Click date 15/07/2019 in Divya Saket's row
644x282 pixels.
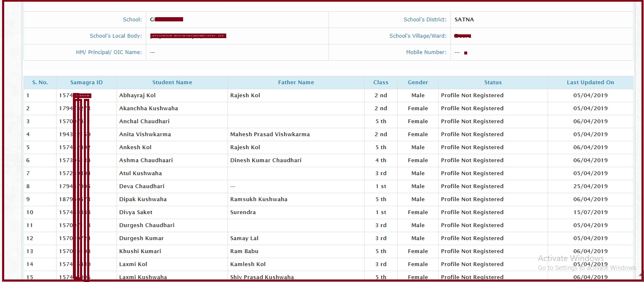tap(590, 212)
